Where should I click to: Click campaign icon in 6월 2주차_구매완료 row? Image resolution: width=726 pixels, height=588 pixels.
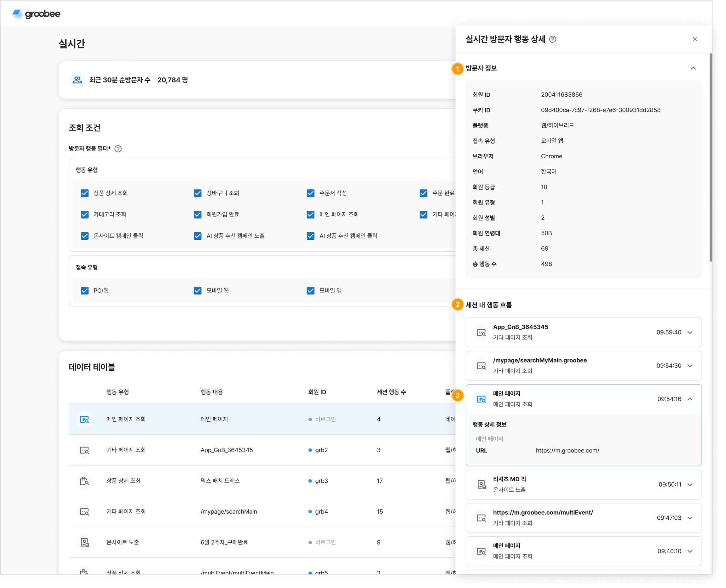point(84,542)
